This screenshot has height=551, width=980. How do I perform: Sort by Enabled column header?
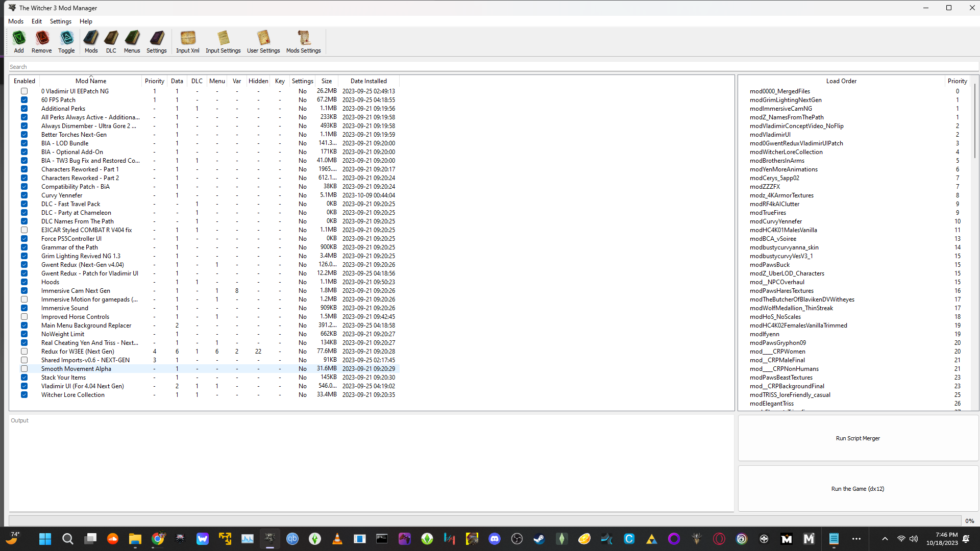tap(24, 81)
